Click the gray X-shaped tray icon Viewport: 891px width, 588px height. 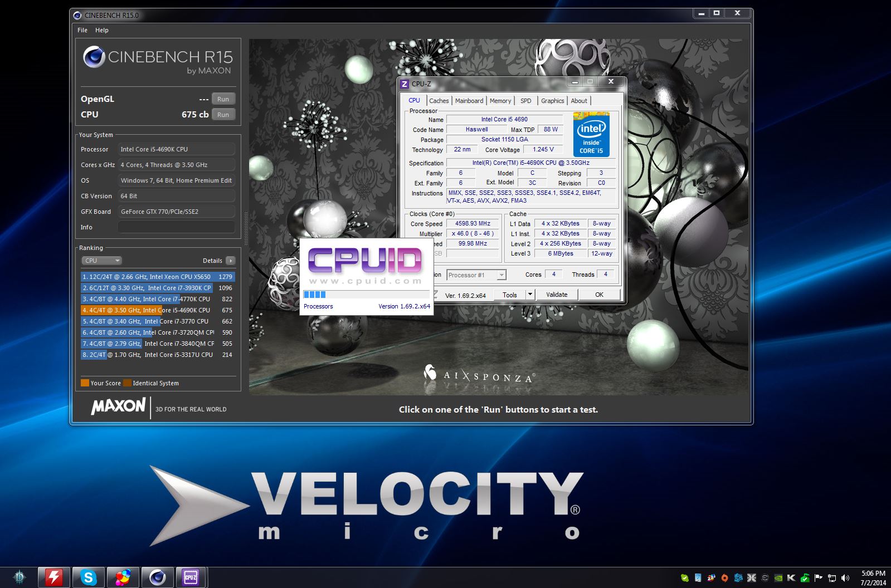click(x=752, y=578)
